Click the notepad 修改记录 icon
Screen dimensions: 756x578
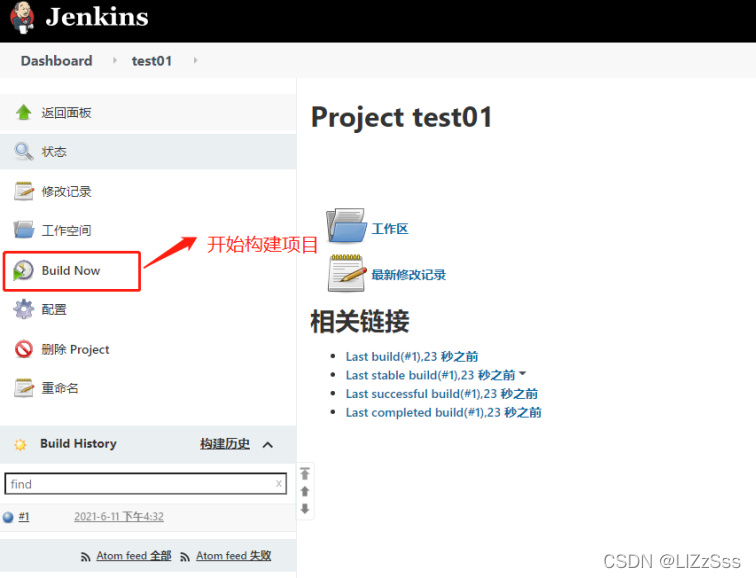point(24,191)
